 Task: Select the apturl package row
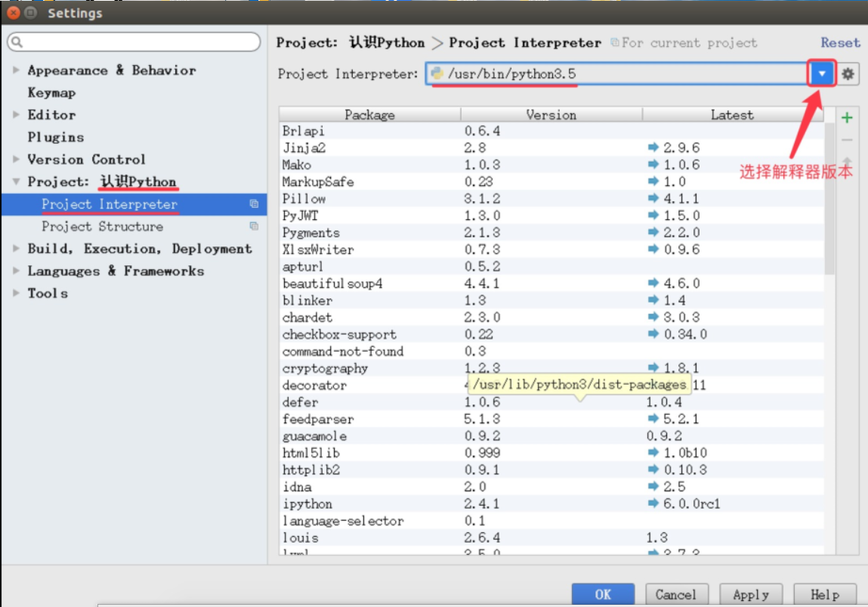(x=551, y=266)
